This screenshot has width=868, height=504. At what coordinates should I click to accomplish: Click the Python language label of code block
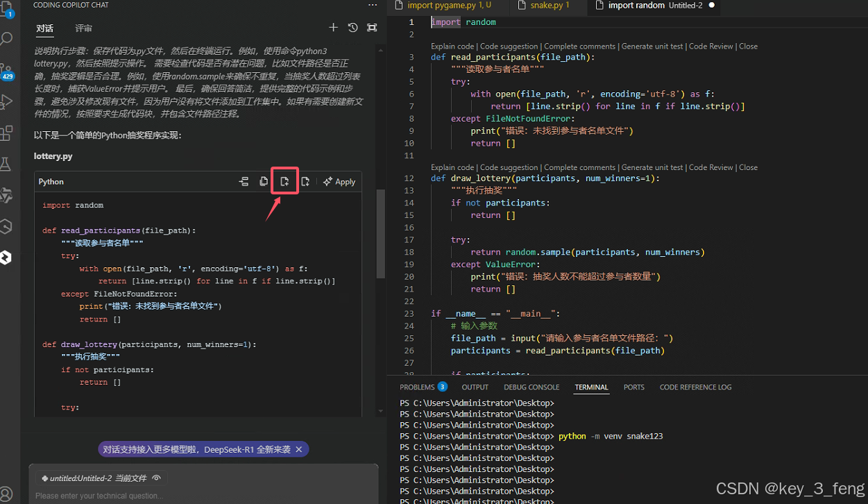(51, 182)
